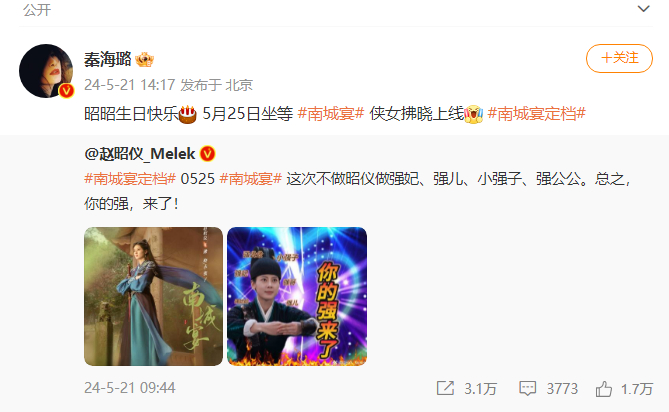Open the #南城宴定档# hashtag in top post

pos(536,114)
